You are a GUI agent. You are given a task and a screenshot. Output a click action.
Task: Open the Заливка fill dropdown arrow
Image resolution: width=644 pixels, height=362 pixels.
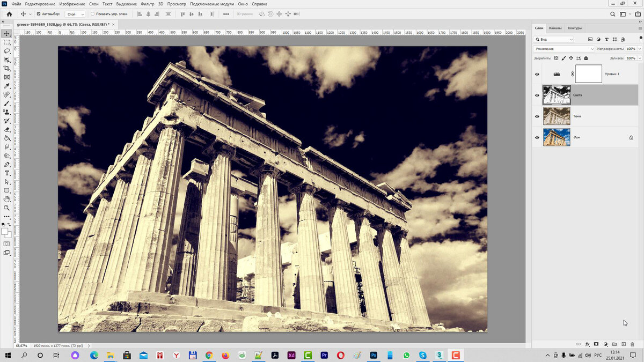point(639,58)
